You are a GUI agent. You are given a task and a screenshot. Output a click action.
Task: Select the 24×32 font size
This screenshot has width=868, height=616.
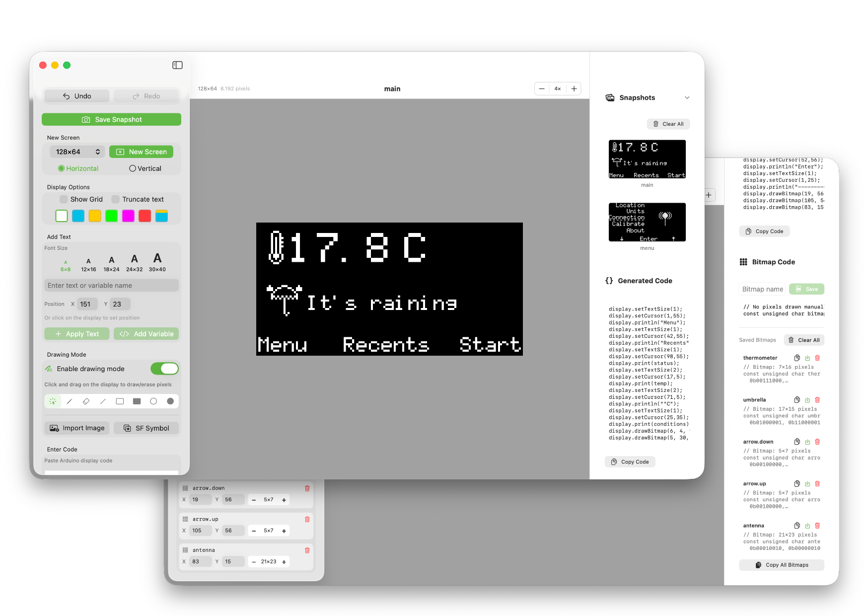pos(134,263)
